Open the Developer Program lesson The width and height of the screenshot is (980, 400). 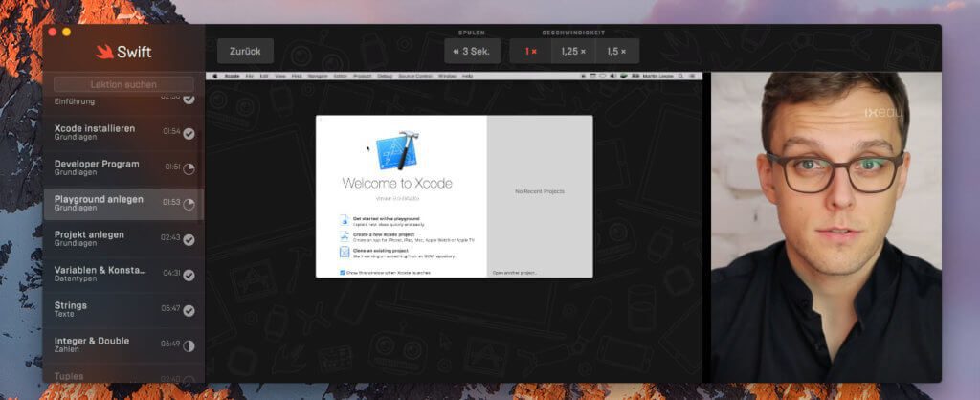tap(123, 168)
